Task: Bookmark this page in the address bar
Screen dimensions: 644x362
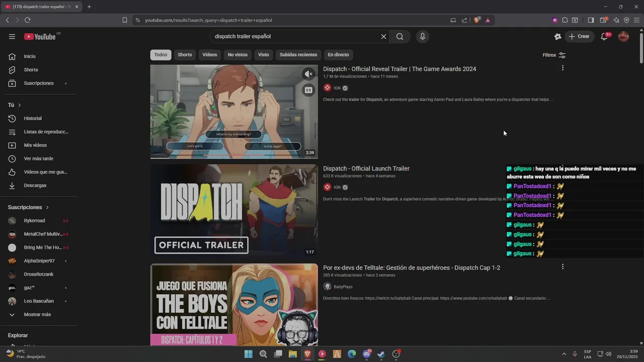Action: click(124, 20)
